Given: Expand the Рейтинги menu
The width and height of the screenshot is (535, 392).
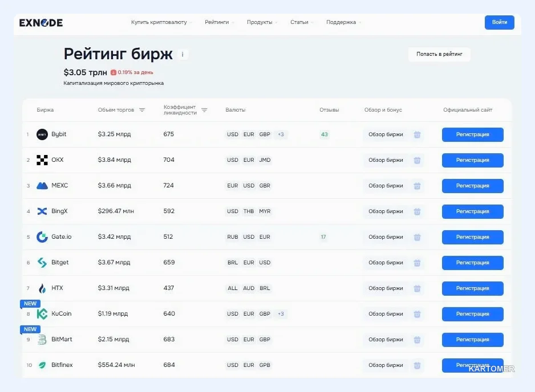Looking at the screenshot, I should point(219,22).
